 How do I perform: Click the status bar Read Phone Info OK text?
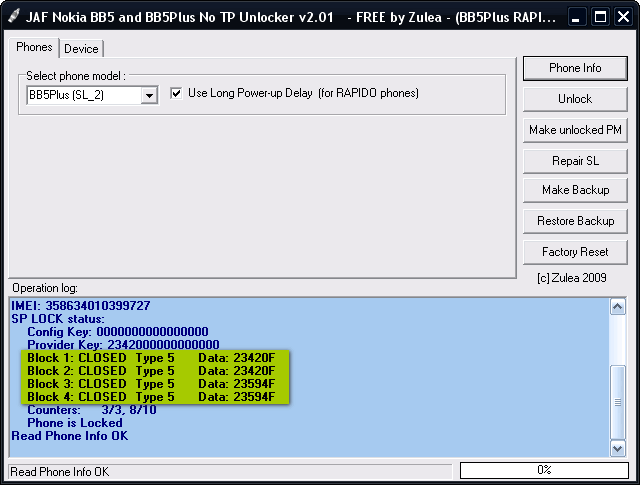pyautogui.click(x=60, y=472)
